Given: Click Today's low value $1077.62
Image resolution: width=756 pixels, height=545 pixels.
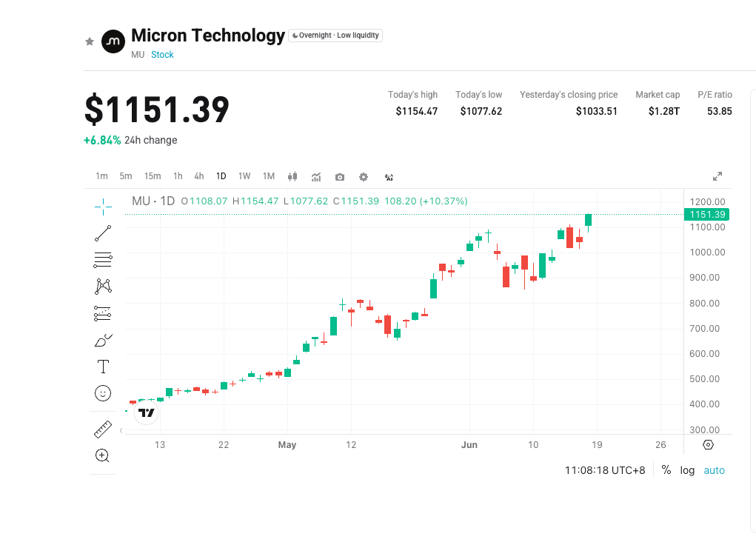Looking at the screenshot, I should coord(481,111).
